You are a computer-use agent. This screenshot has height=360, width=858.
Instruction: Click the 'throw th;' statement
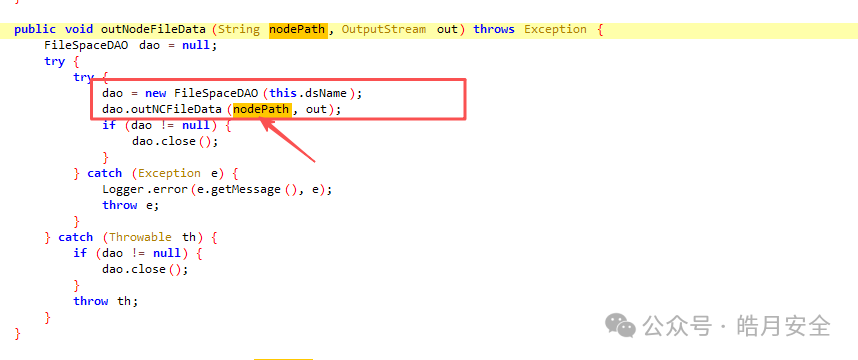(106, 301)
